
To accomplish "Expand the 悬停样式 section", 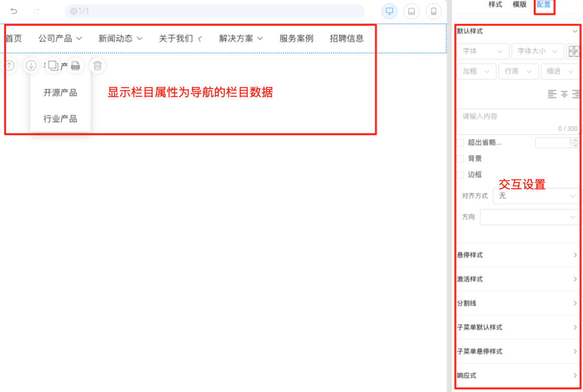I will pyautogui.click(x=517, y=255).
